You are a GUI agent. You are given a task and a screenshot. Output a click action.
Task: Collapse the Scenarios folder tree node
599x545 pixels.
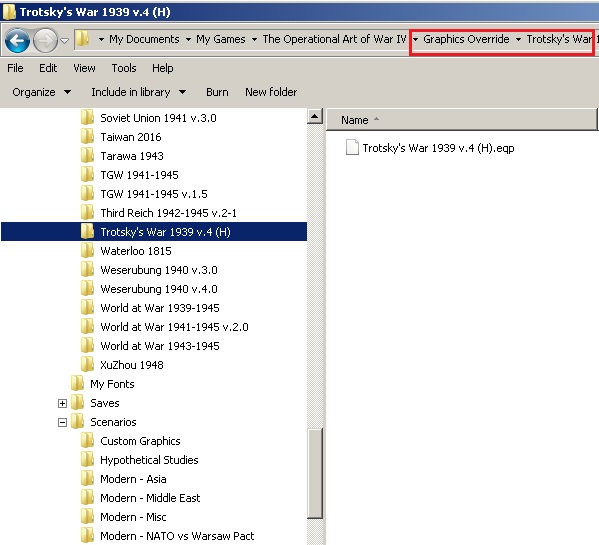[62, 422]
